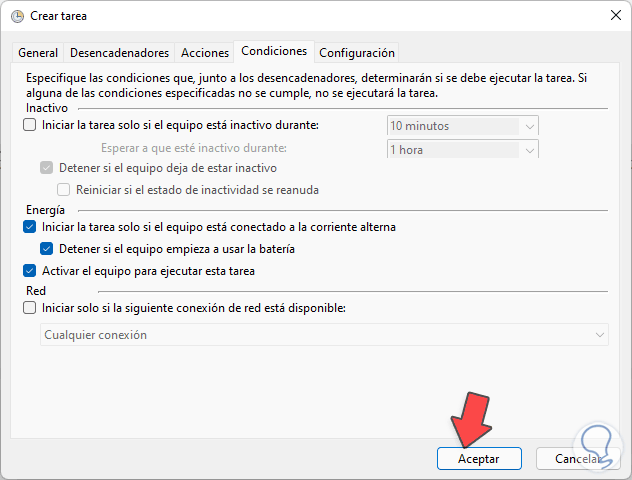
Task: Open the Desencadenadores tab
Action: [118, 53]
